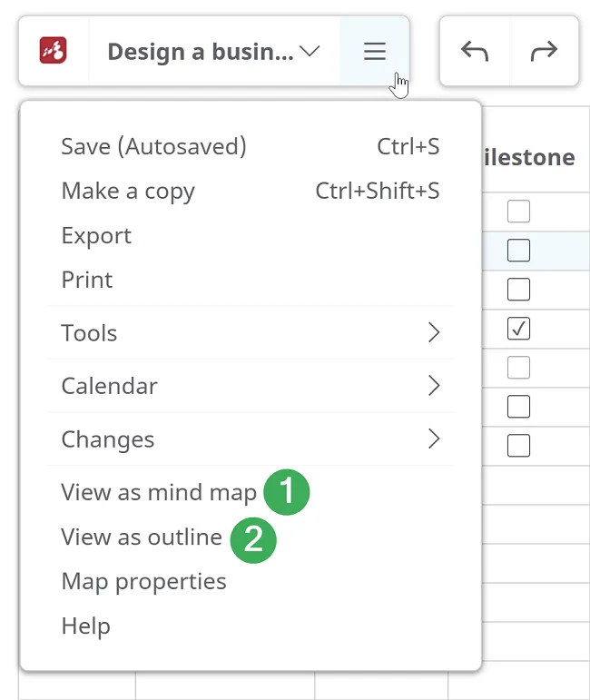Click the undo arrow icon
Viewport: 590px width, 700px height.
point(475,51)
